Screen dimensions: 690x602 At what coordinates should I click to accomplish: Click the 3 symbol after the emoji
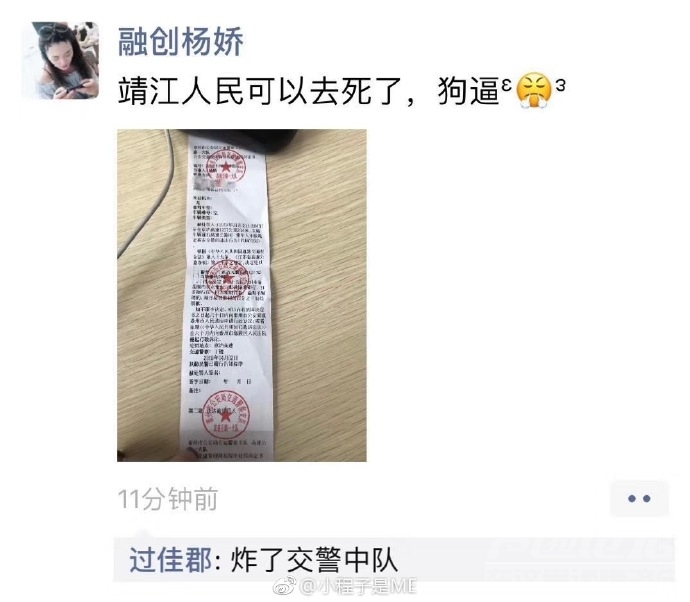(560, 84)
